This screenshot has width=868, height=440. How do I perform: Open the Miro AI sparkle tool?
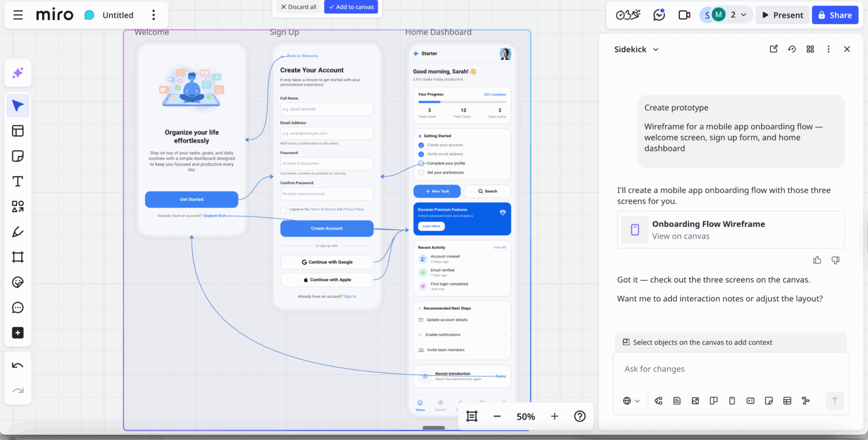(18, 73)
